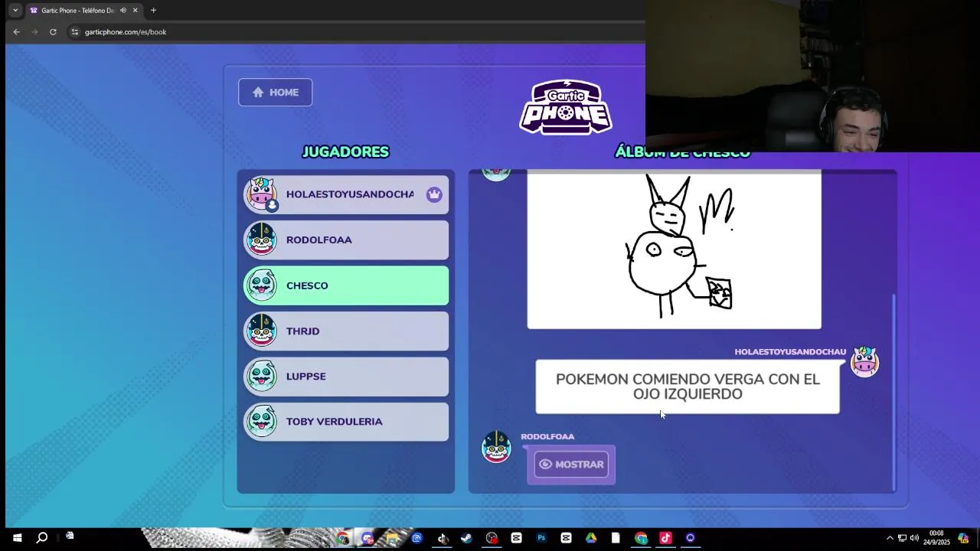Image resolution: width=980 pixels, height=551 pixels.
Task: Click TOBY VERDULERIA's avatar icon
Action: [x=262, y=422]
